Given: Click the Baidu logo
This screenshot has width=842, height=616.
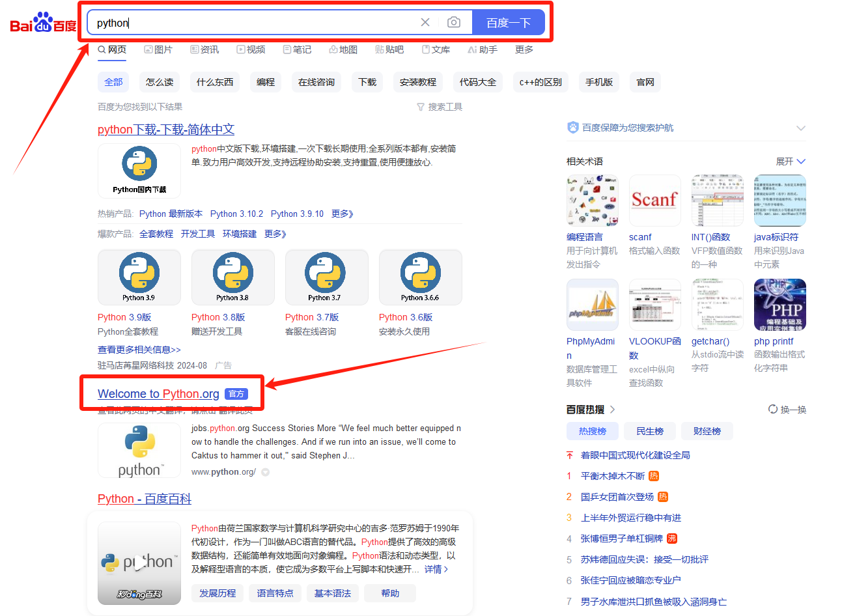Looking at the screenshot, I should click(x=44, y=23).
